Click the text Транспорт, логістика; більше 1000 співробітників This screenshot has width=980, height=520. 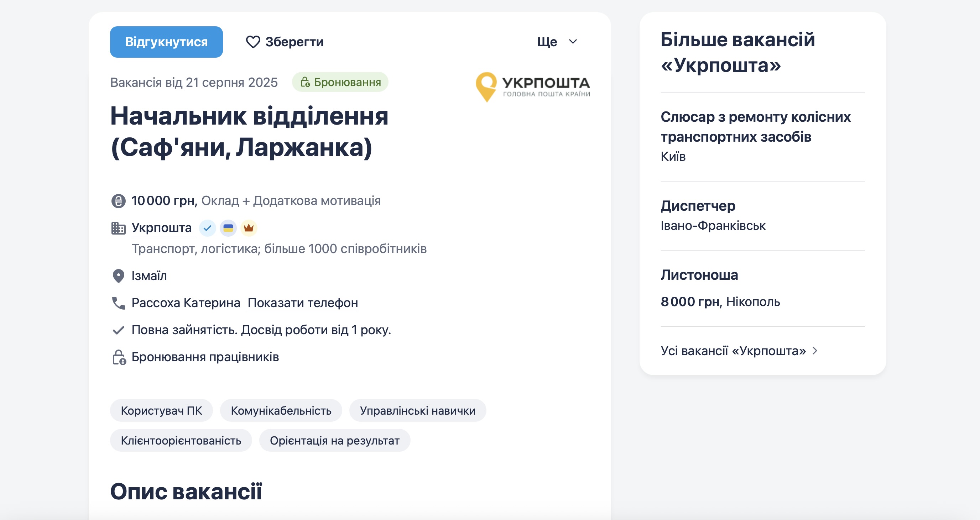[x=279, y=249]
